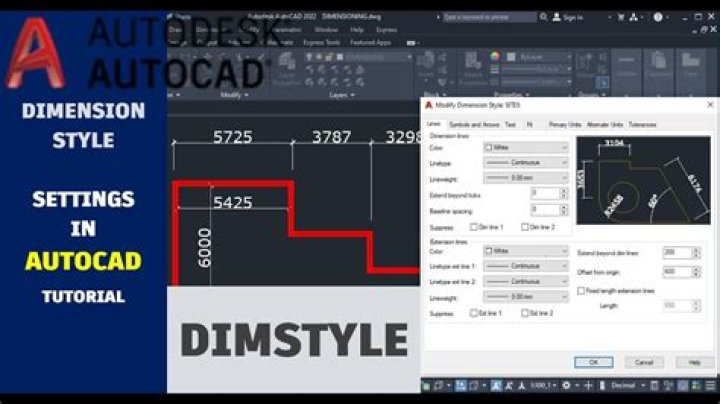
Task: Click the Cancel button
Action: point(644,362)
